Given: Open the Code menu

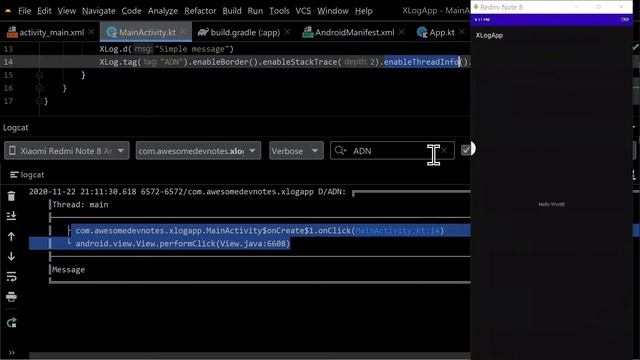Looking at the screenshot, I should click(x=131, y=11).
